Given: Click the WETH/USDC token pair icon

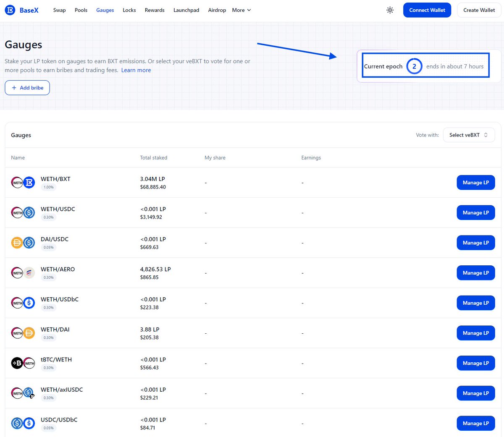Looking at the screenshot, I should coord(23,213).
